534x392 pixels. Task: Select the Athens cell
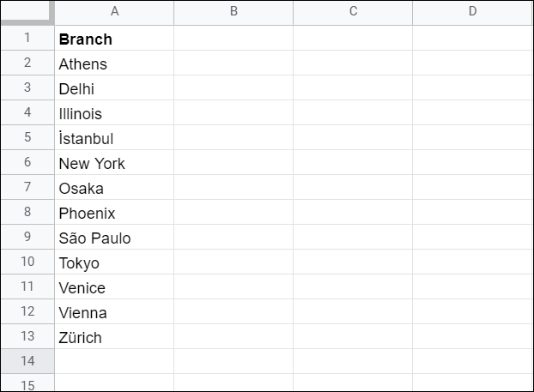click(114, 63)
